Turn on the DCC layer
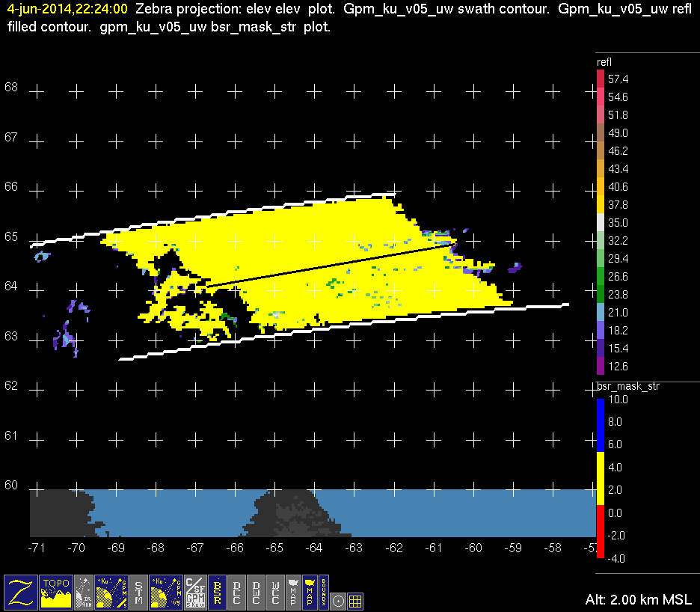700x612 pixels. click(236, 592)
